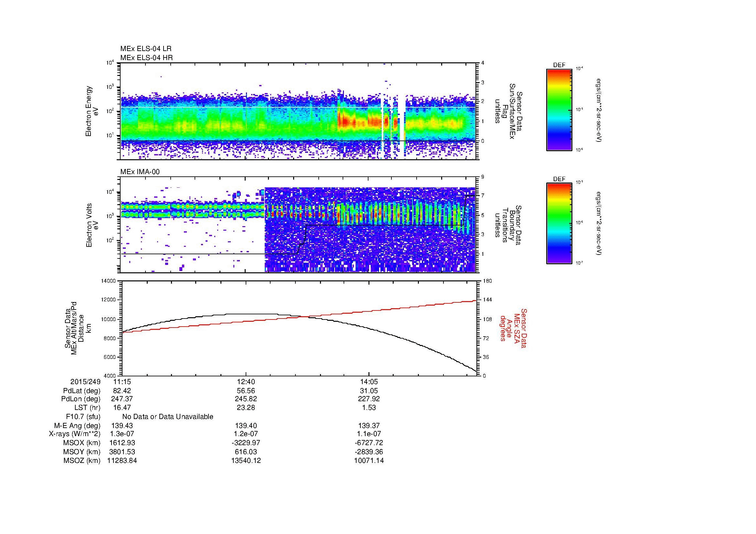This screenshot has height=534, width=756.
Task: Click the red 'MEx SZA Angle degrees' axis label
Action: [x=513, y=328]
